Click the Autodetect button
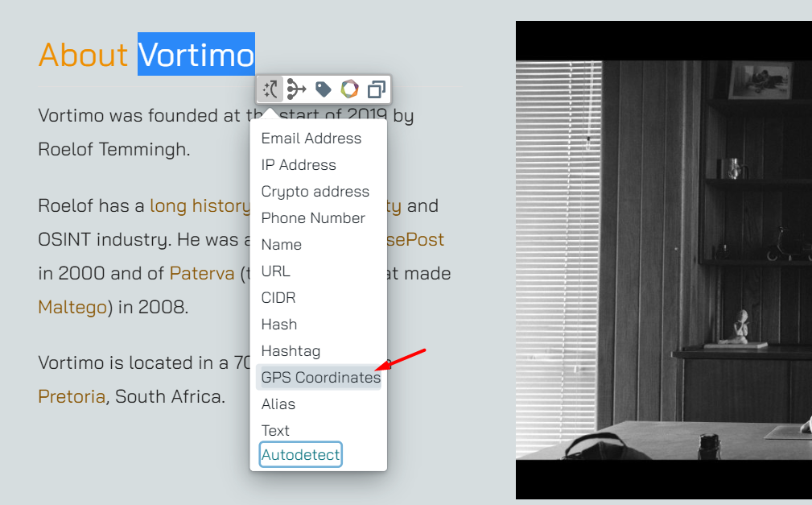This screenshot has width=812, height=505. pos(300,455)
